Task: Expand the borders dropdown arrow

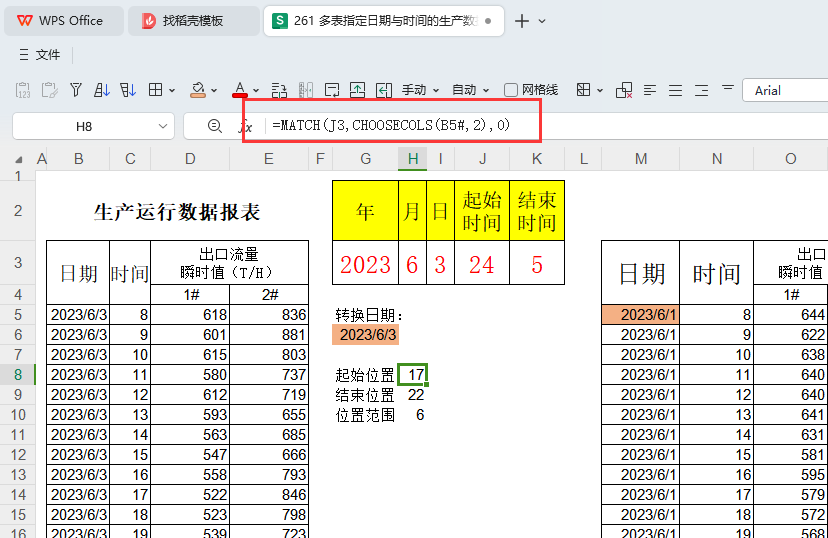Action: coord(172,91)
